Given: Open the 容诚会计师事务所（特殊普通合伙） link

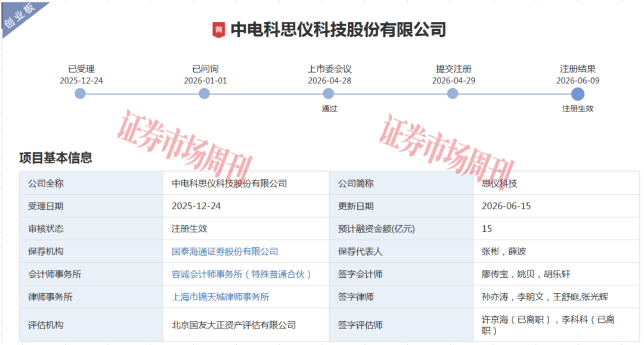Looking at the screenshot, I should point(241,274).
